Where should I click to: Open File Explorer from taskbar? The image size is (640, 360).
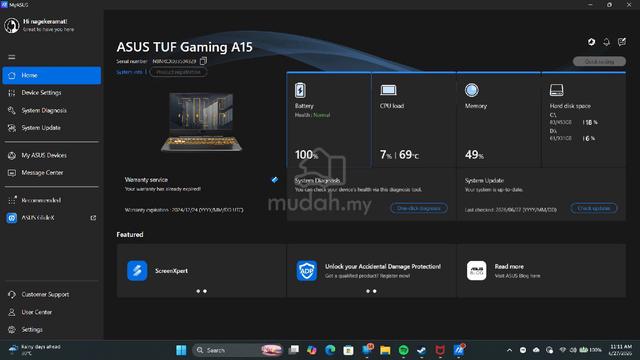coord(385,350)
